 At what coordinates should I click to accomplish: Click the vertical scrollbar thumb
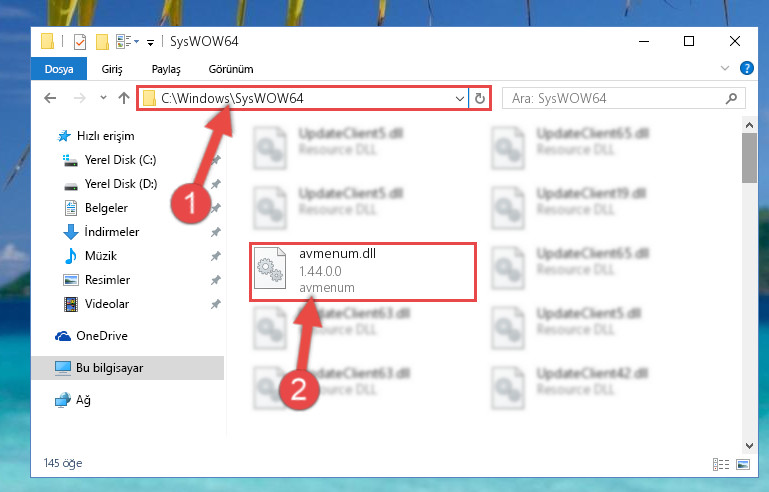[x=749, y=158]
